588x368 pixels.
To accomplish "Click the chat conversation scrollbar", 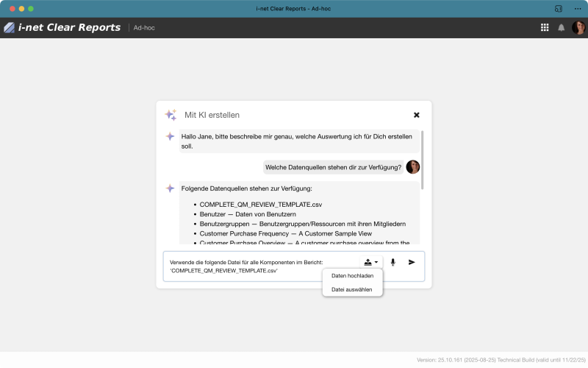I will pyautogui.click(x=422, y=158).
